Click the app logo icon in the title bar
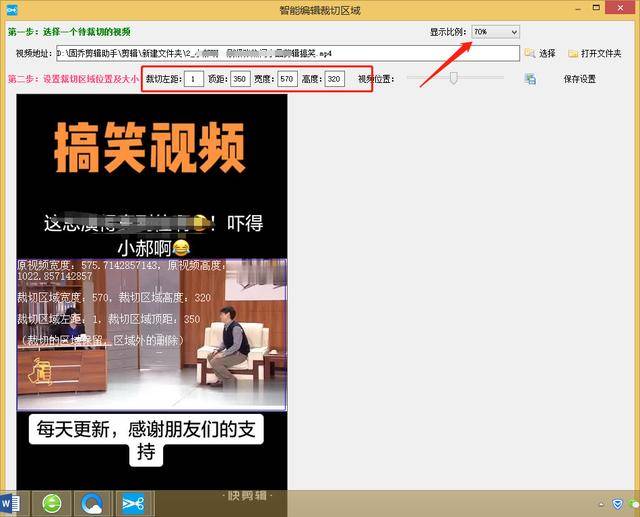640x517 pixels. pos(12,10)
